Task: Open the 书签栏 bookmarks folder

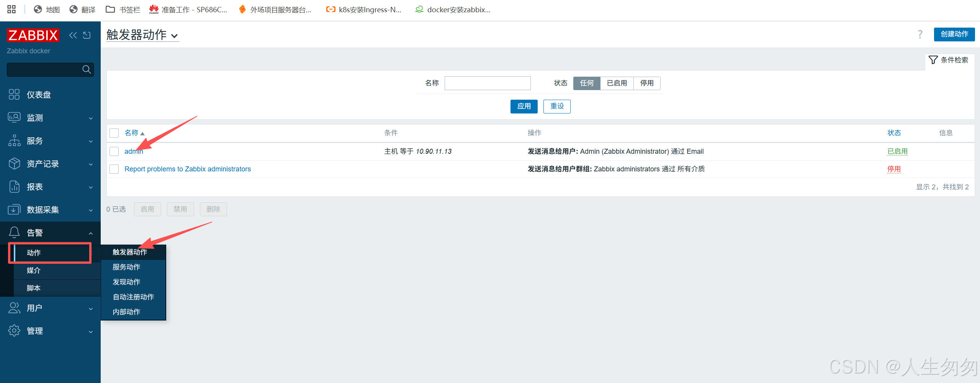Action: tap(123, 10)
